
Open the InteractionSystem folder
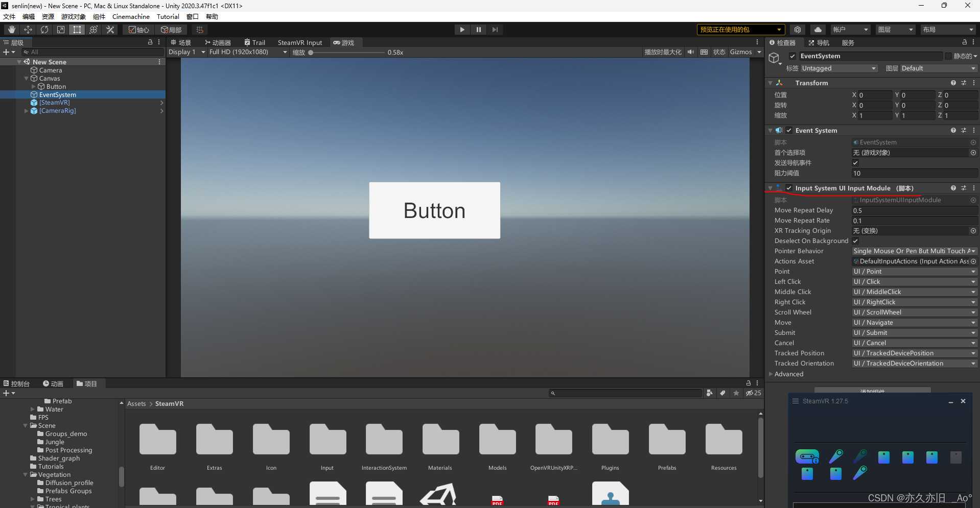click(x=384, y=446)
